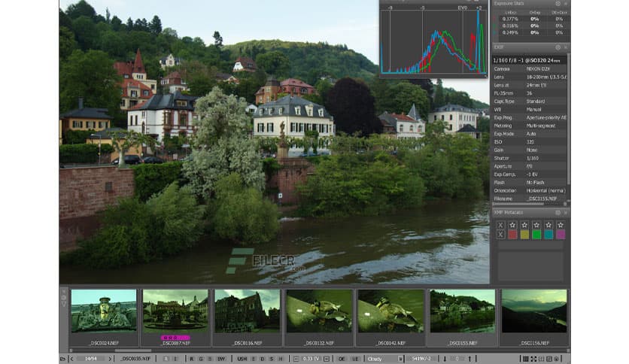629x364 pixels.
Task: Open grid view icon in bottom toolbar
Action: tap(526, 359)
